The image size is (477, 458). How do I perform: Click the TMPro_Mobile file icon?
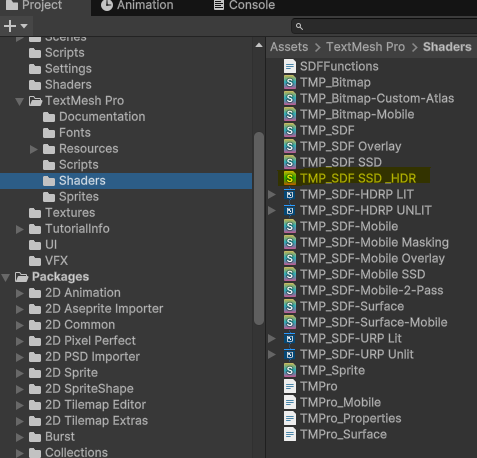(x=290, y=402)
